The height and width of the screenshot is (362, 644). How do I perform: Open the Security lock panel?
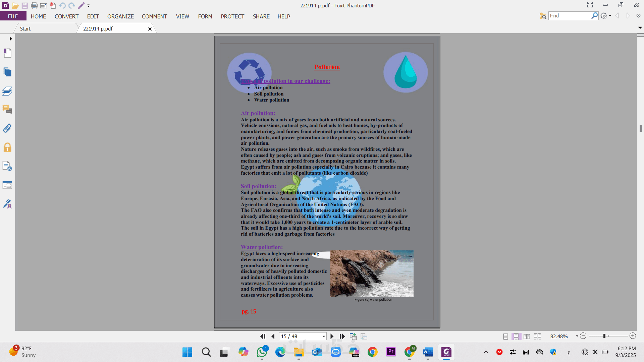7,147
